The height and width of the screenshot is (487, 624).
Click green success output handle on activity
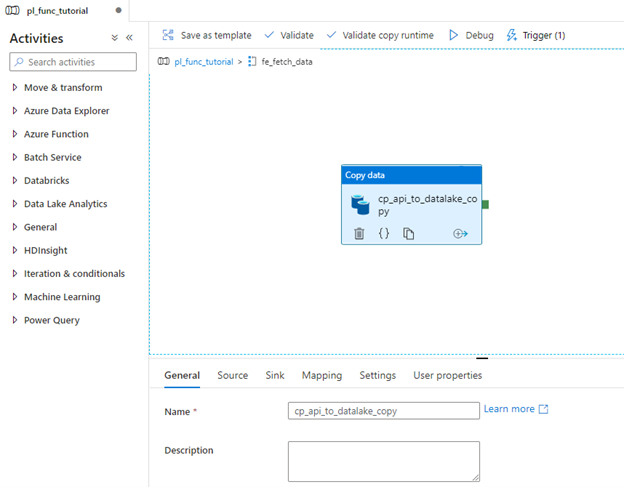486,205
